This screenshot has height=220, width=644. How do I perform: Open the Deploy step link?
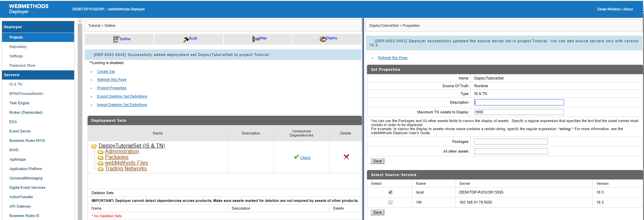pyautogui.click(x=332, y=38)
